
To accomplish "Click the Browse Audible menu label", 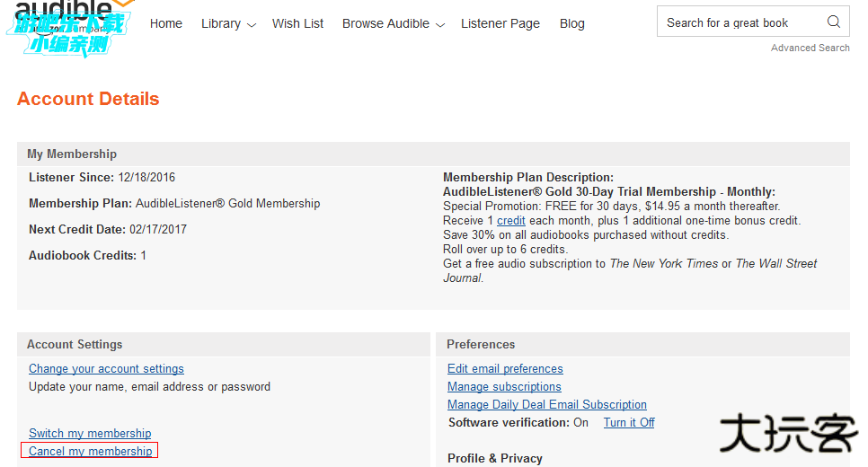I will coord(385,23).
